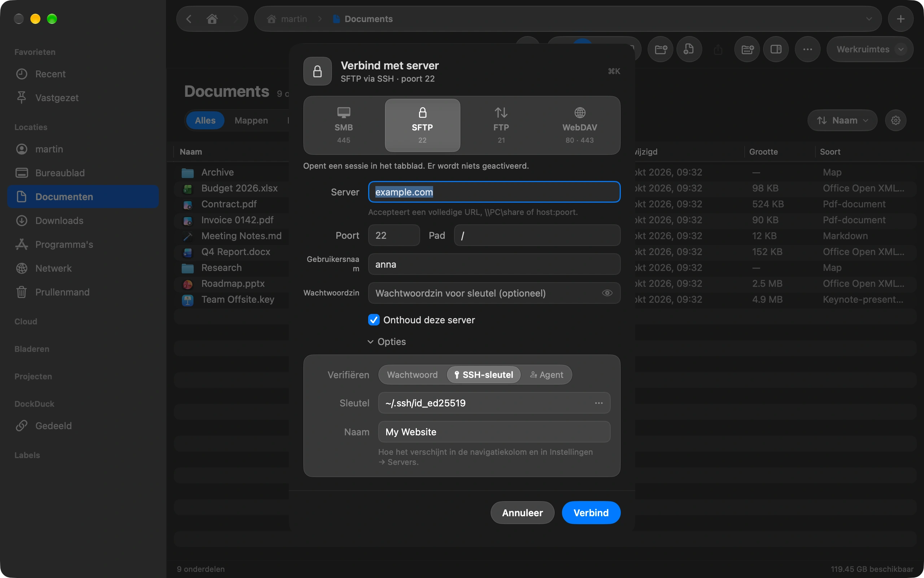Open Prullenmand in the sidebar
The image size is (924, 578).
point(83,292)
